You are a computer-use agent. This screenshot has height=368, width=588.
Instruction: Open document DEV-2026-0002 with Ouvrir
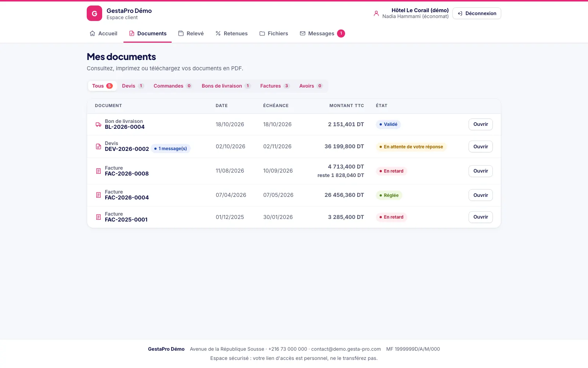[481, 146]
